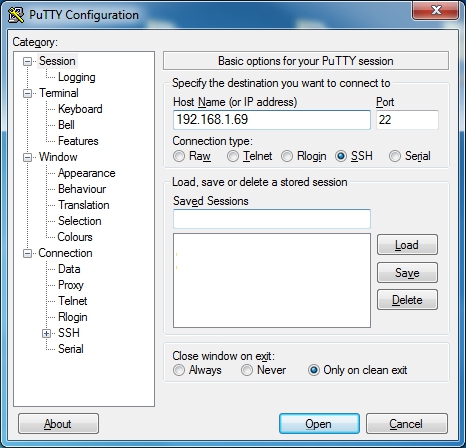The image size is (466, 448).
Task: Choose Never for close window on exit
Action: [247, 370]
